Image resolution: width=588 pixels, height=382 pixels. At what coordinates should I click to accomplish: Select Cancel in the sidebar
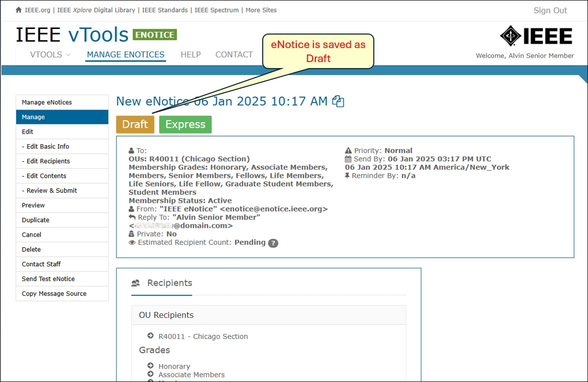[62, 234]
